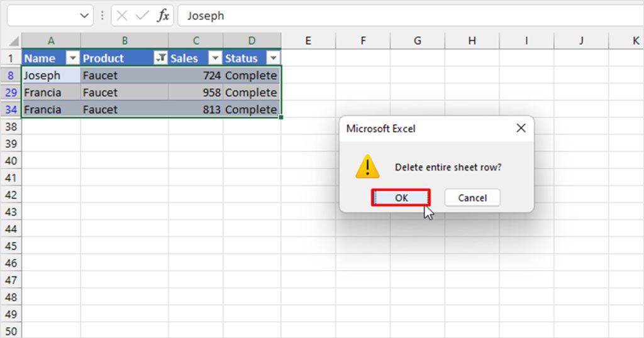Image resolution: width=644 pixels, height=338 pixels.
Task: Click the Select All corner triangle
Action: [14, 41]
